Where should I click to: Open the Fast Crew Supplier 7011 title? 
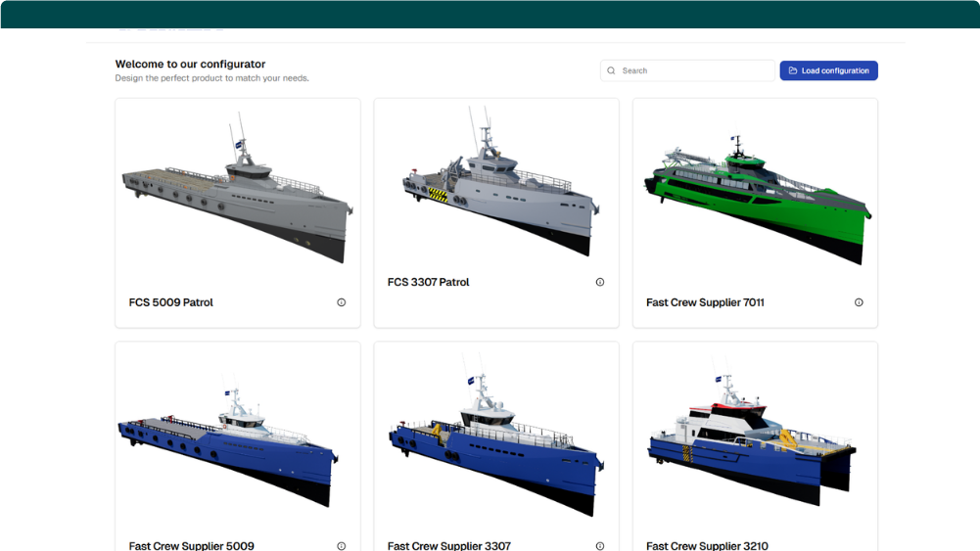coord(705,302)
